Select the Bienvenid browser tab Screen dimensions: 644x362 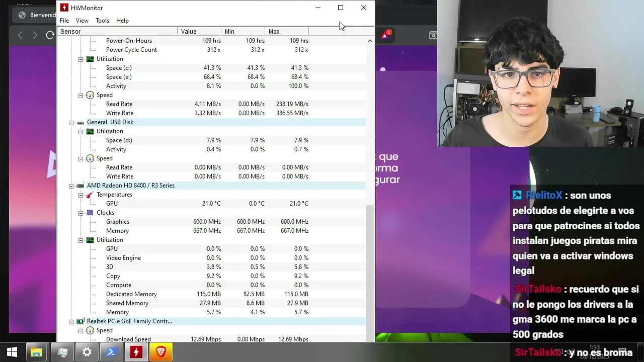pyautogui.click(x=36, y=15)
